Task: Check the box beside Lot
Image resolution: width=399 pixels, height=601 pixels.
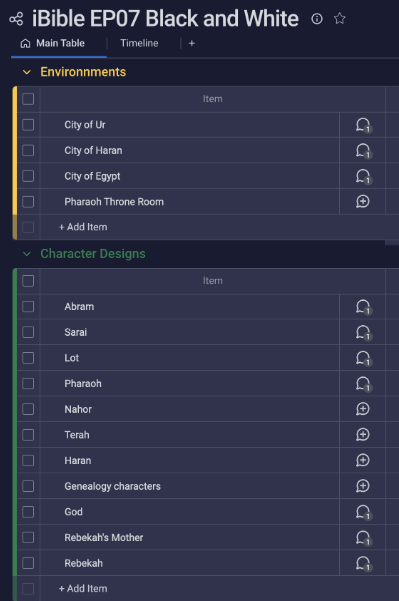Action: [28, 358]
